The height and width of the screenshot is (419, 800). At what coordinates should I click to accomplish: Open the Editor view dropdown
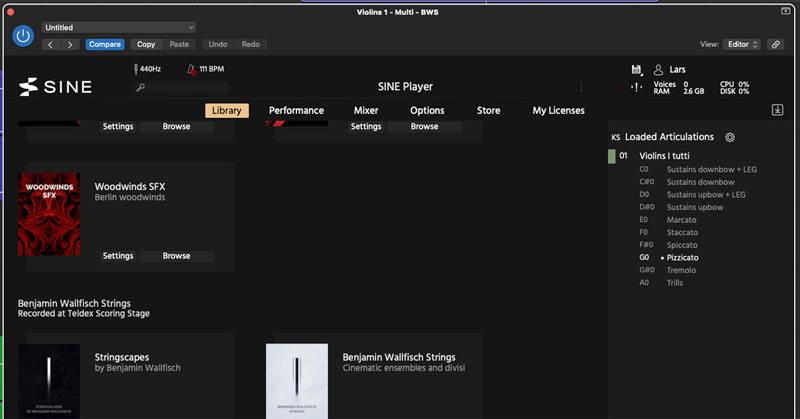point(743,44)
